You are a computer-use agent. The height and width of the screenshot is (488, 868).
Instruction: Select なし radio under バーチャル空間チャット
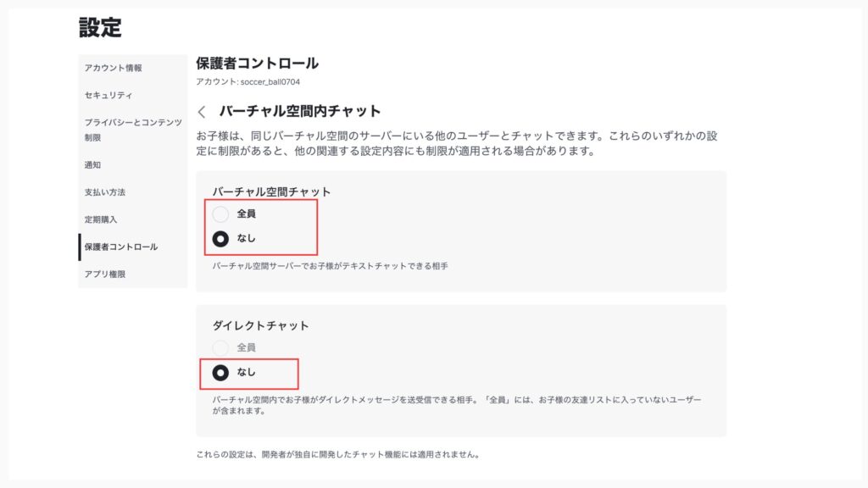click(x=220, y=238)
